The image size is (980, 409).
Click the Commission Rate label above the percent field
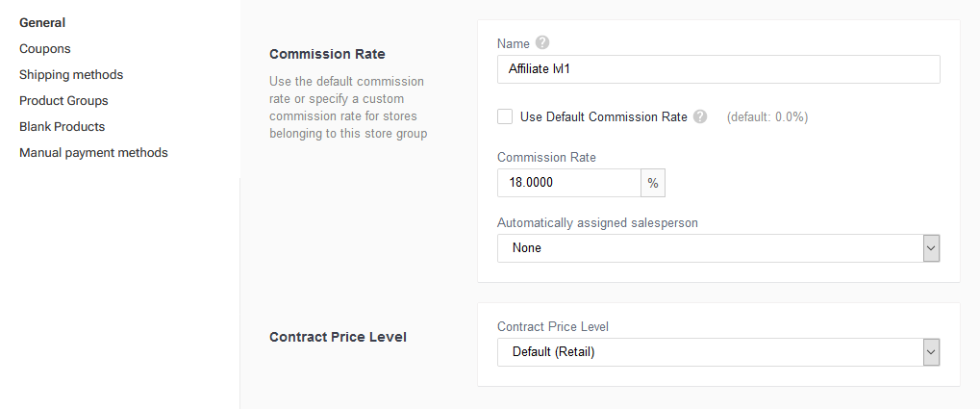(x=546, y=158)
